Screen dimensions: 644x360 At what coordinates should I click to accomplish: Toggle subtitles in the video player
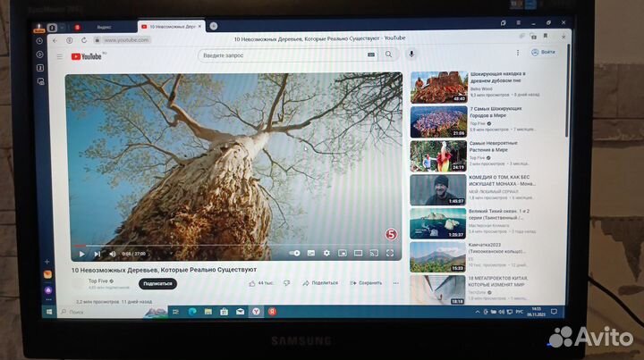pos(311,254)
